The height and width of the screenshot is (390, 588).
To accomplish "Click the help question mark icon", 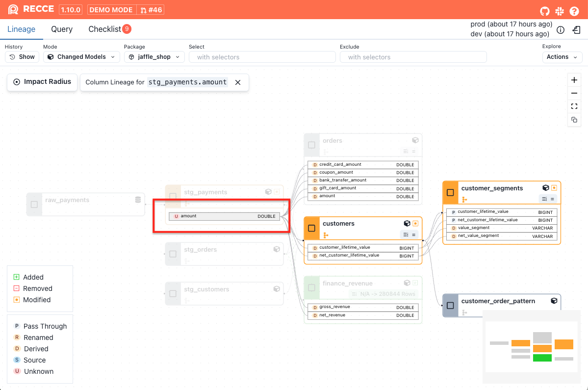I will tap(574, 10).
